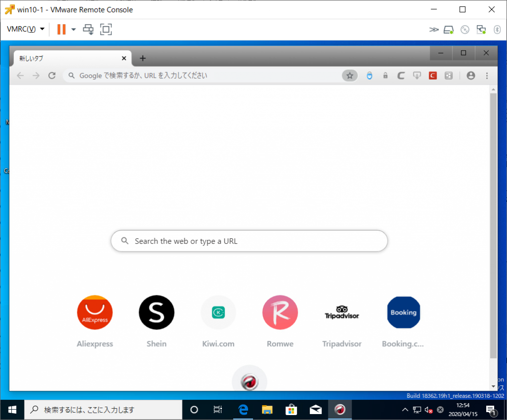
Task: Open the browser three-dot menu
Action: (x=487, y=76)
